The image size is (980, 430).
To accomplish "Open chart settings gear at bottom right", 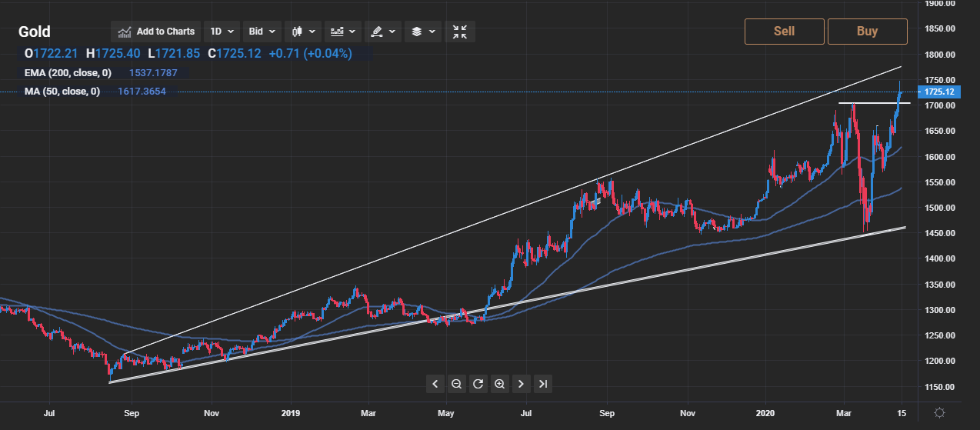I will (938, 413).
